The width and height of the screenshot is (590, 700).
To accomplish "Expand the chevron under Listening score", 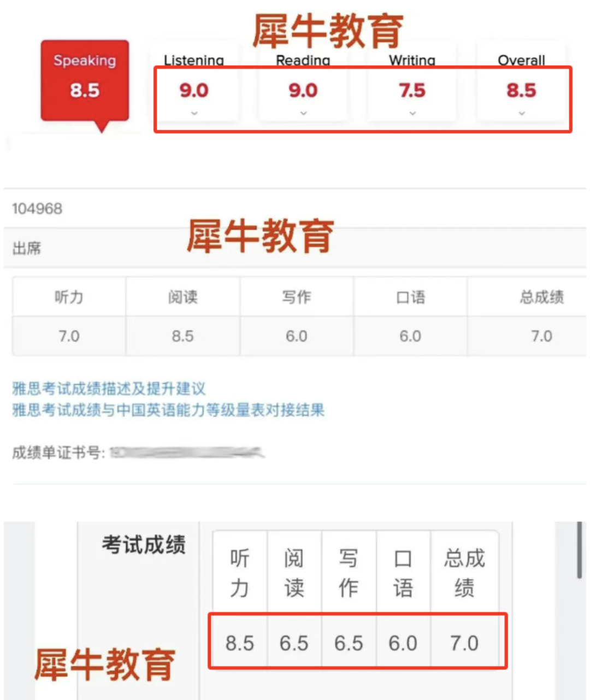I will click(x=194, y=113).
